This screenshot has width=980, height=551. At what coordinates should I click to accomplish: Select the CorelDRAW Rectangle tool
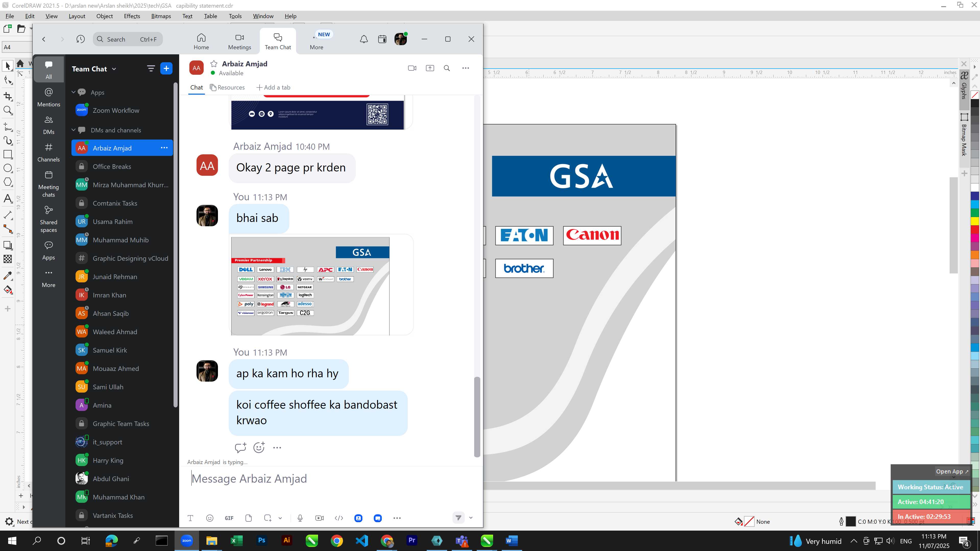click(x=8, y=154)
